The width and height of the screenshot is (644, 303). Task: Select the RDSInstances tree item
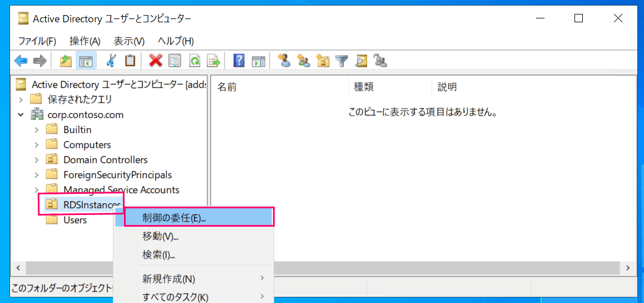pos(92,204)
